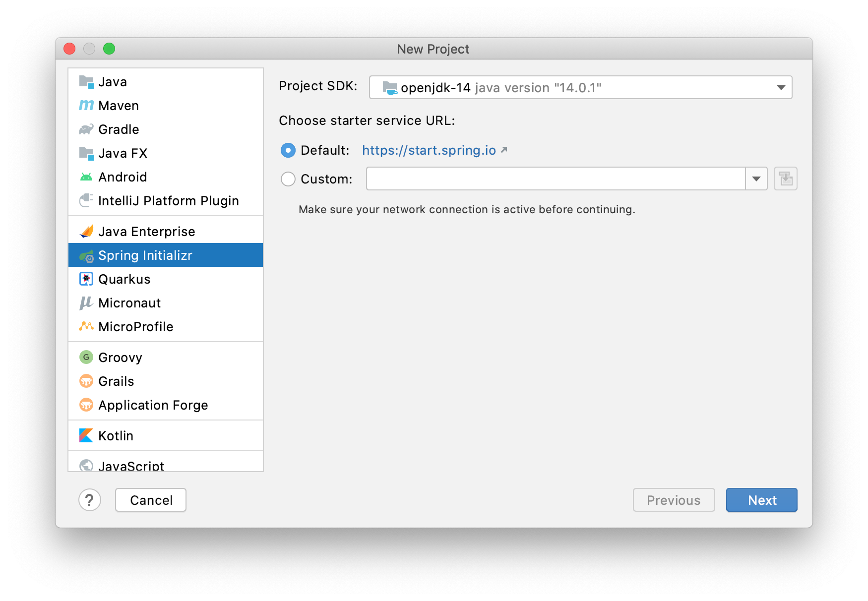
Task: Open the https://start.spring.io link
Action: click(429, 150)
